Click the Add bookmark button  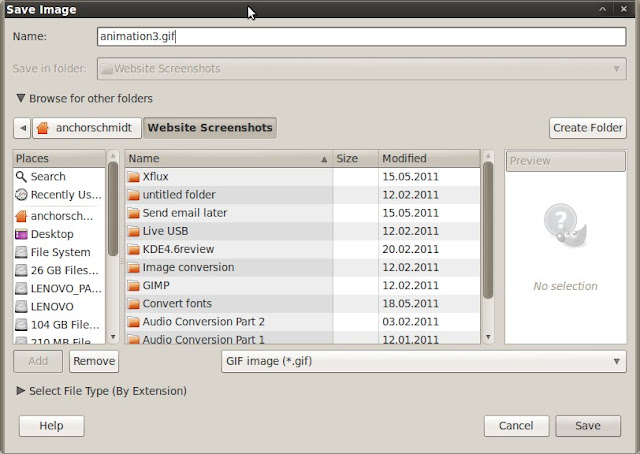tap(38, 361)
